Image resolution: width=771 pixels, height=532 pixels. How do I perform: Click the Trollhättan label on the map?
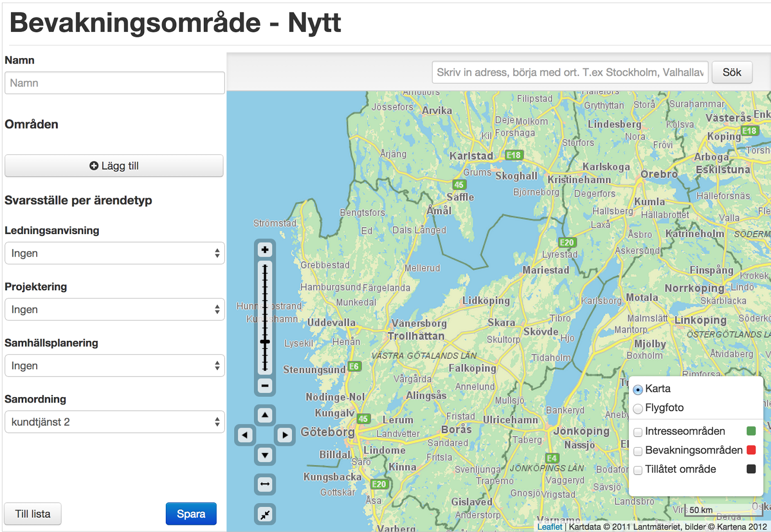pos(416,336)
